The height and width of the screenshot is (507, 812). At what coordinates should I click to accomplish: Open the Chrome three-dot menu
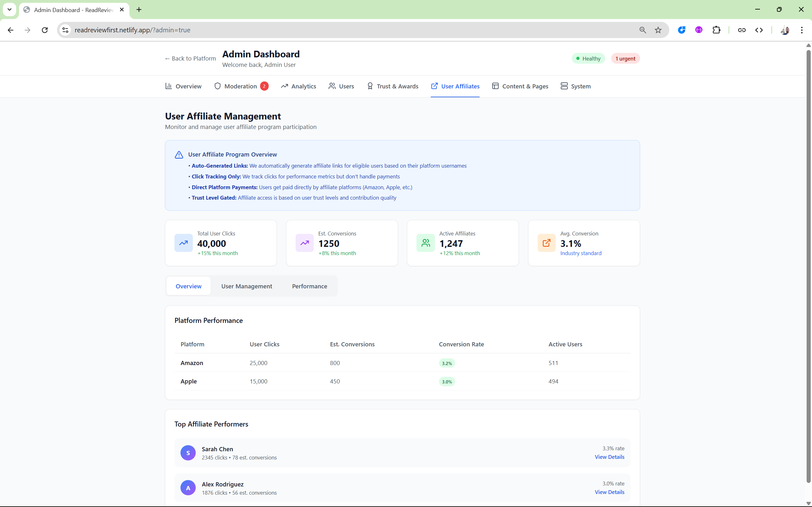tap(802, 30)
